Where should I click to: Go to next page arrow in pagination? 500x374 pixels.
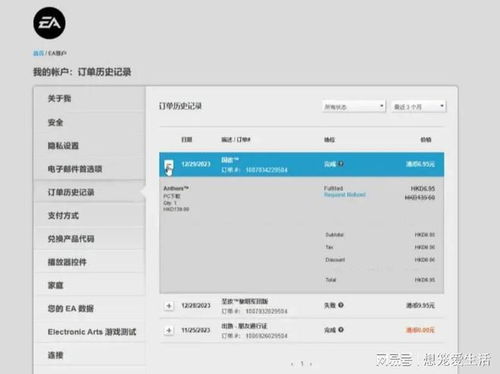(311, 364)
